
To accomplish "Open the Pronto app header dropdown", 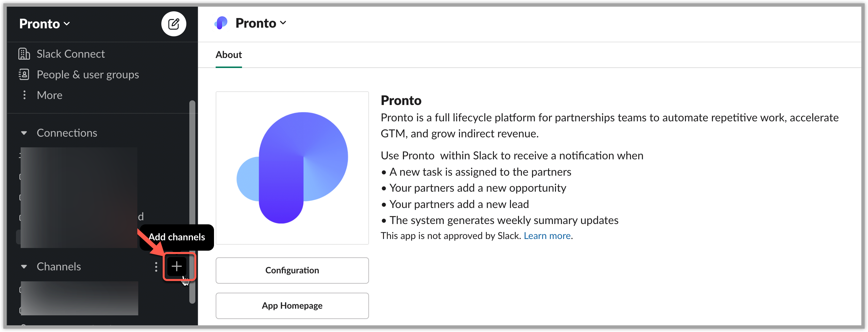I will [x=261, y=23].
